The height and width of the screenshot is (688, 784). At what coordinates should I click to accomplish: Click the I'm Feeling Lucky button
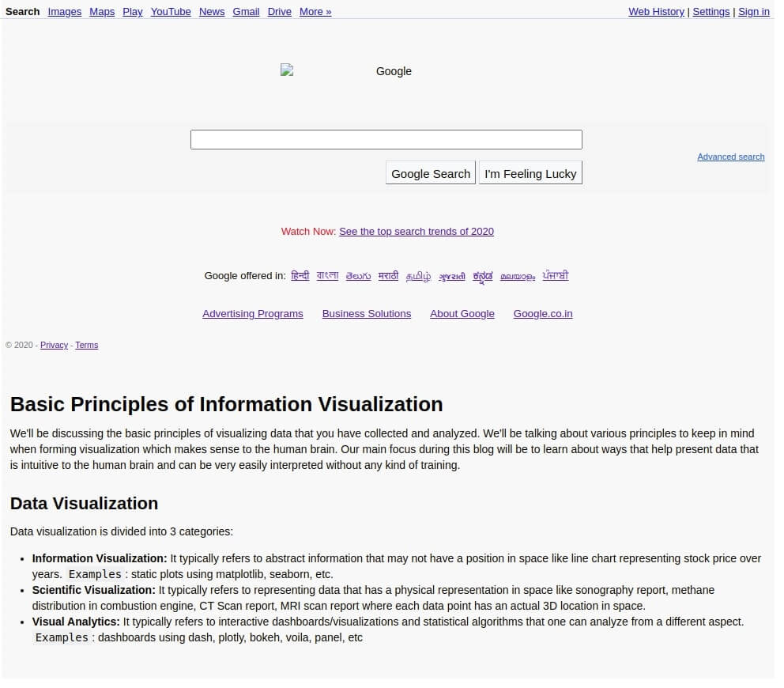(530, 173)
